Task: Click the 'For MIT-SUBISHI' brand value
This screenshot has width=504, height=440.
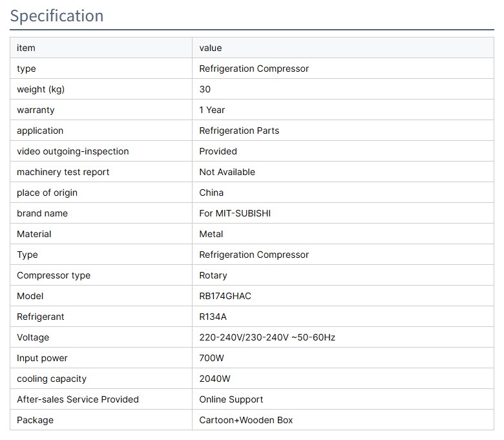Action: click(x=235, y=213)
